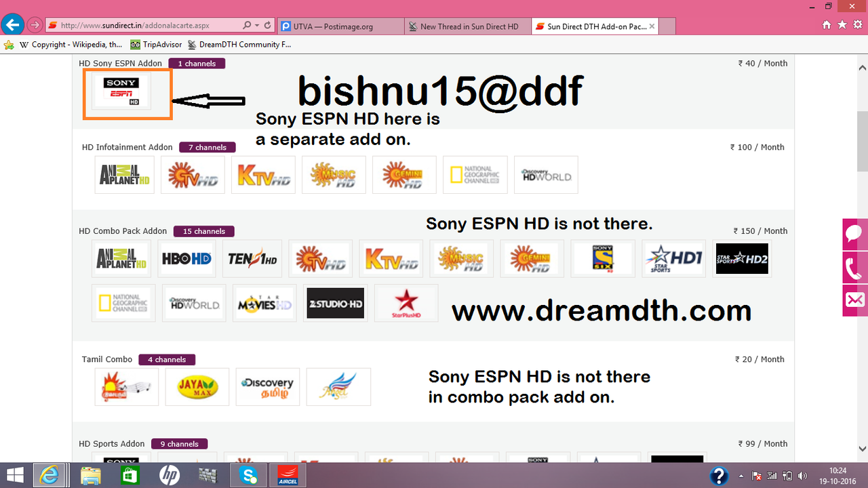Select the Star Sports HD2 logo
868x488 pixels.
(x=742, y=258)
